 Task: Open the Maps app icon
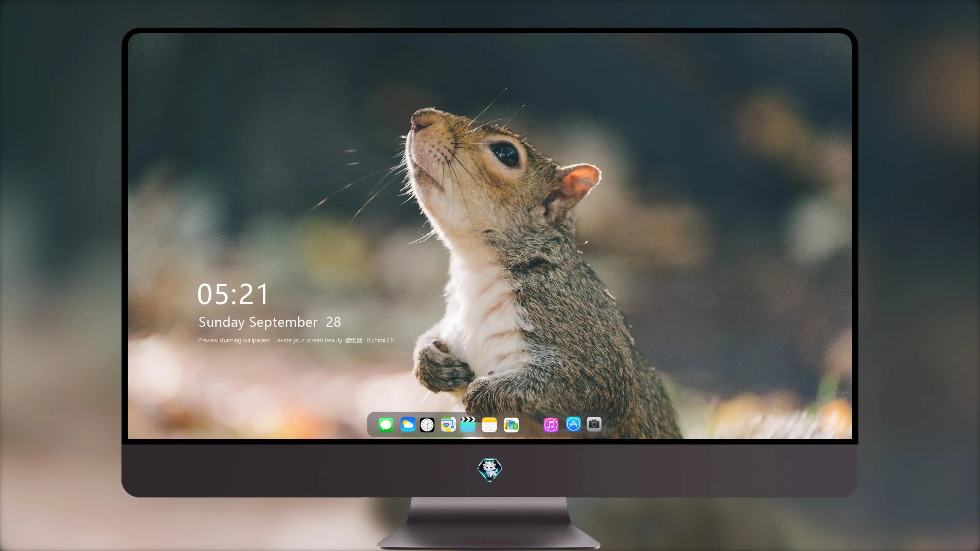[x=448, y=424]
